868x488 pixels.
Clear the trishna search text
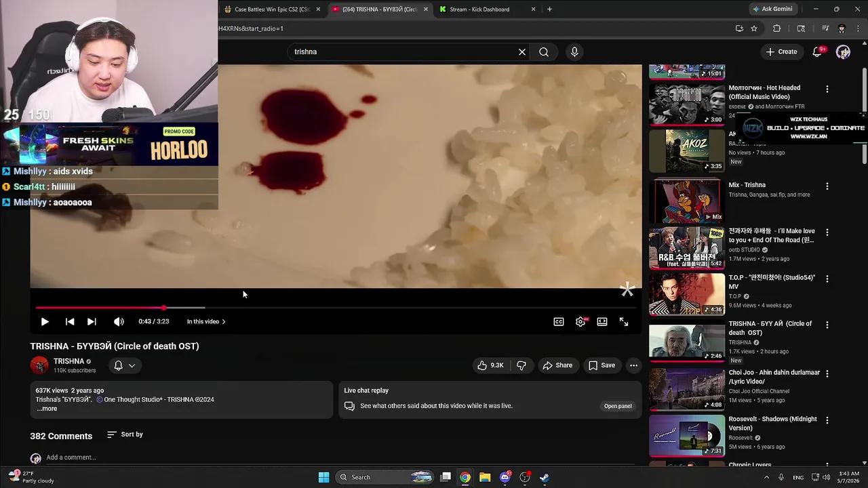[x=522, y=52]
